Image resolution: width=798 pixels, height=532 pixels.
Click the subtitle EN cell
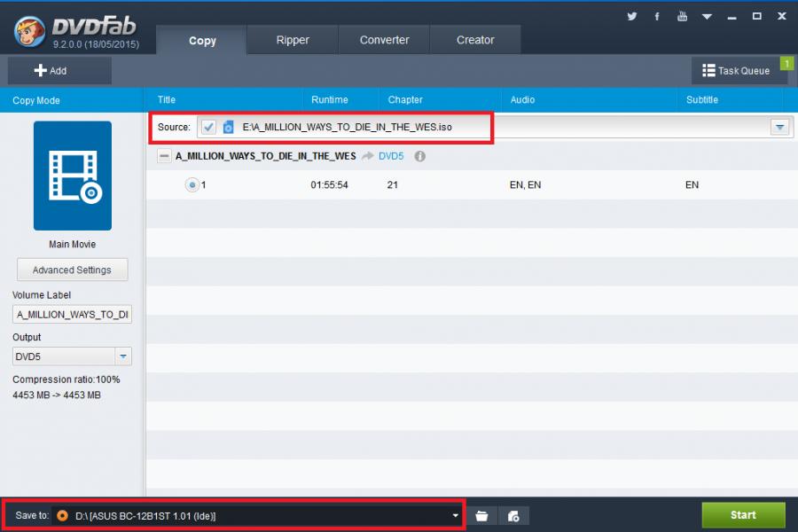pos(692,184)
